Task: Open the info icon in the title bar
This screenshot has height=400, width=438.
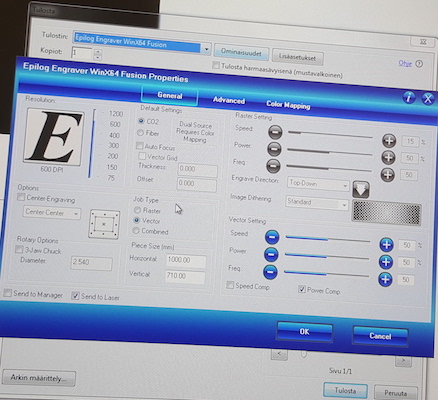Action: point(409,97)
